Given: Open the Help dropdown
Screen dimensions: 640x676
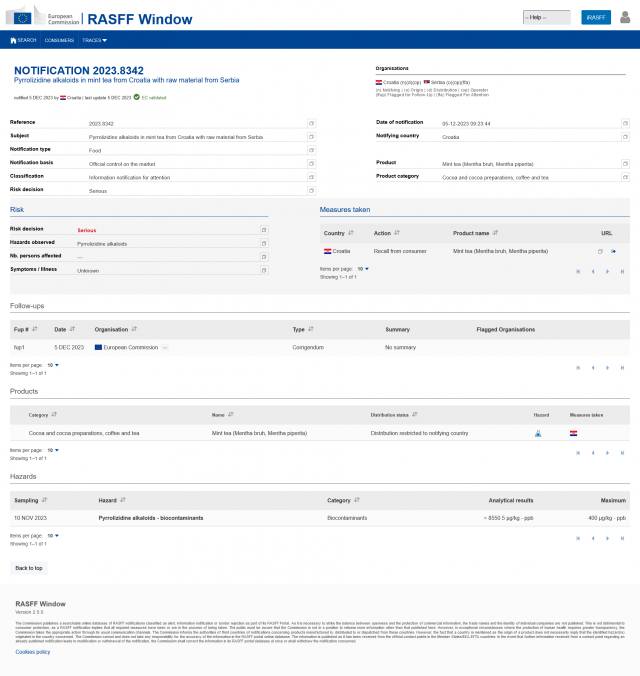Looking at the screenshot, I should click(x=546, y=17).
